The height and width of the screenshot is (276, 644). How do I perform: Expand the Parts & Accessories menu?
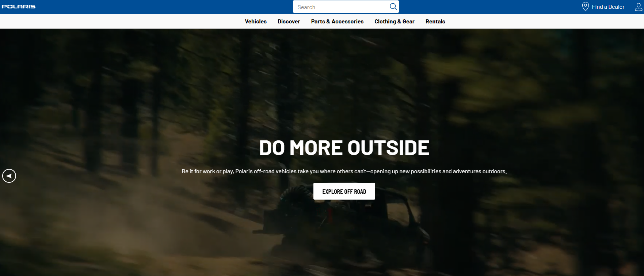click(x=337, y=22)
